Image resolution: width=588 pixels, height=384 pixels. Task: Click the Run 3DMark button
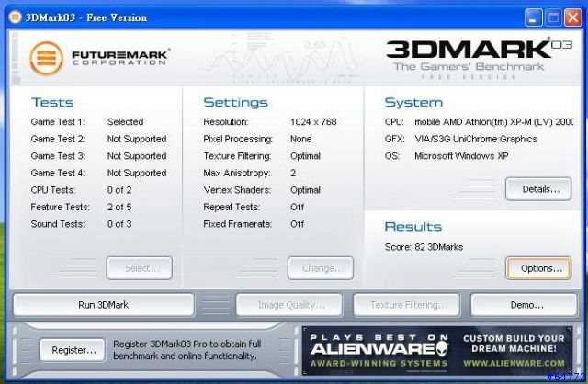pos(104,305)
